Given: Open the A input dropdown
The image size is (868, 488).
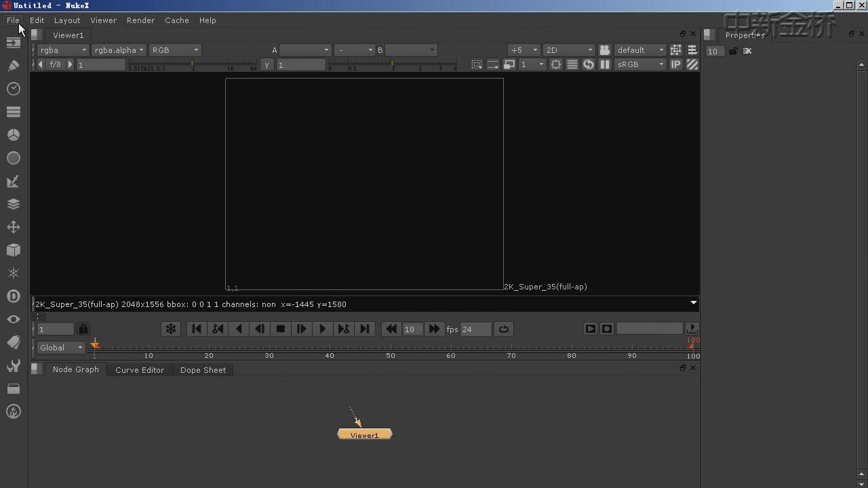Looking at the screenshot, I should pos(305,50).
